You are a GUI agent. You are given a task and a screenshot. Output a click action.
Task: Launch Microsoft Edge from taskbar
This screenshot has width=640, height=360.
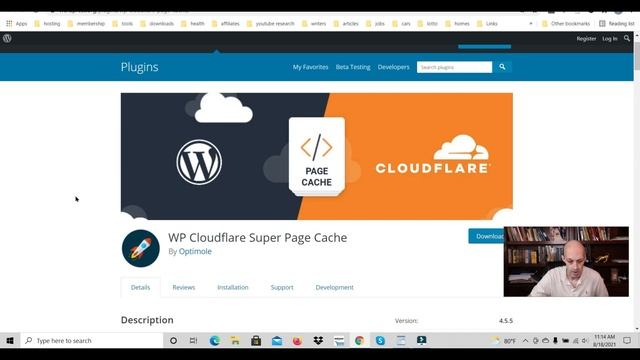tap(215, 340)
